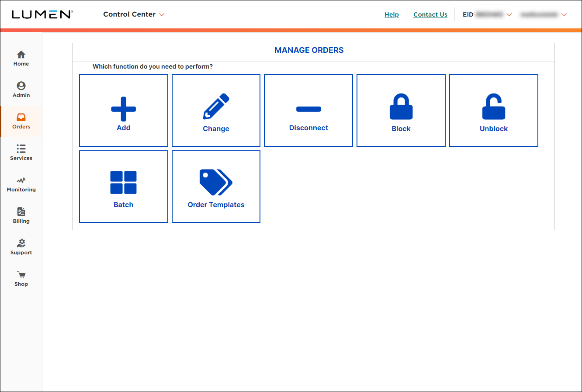This screenshot has height=392, width=582.
Task: Select the Unblock open-lock icon
Action: click(493, 107)
